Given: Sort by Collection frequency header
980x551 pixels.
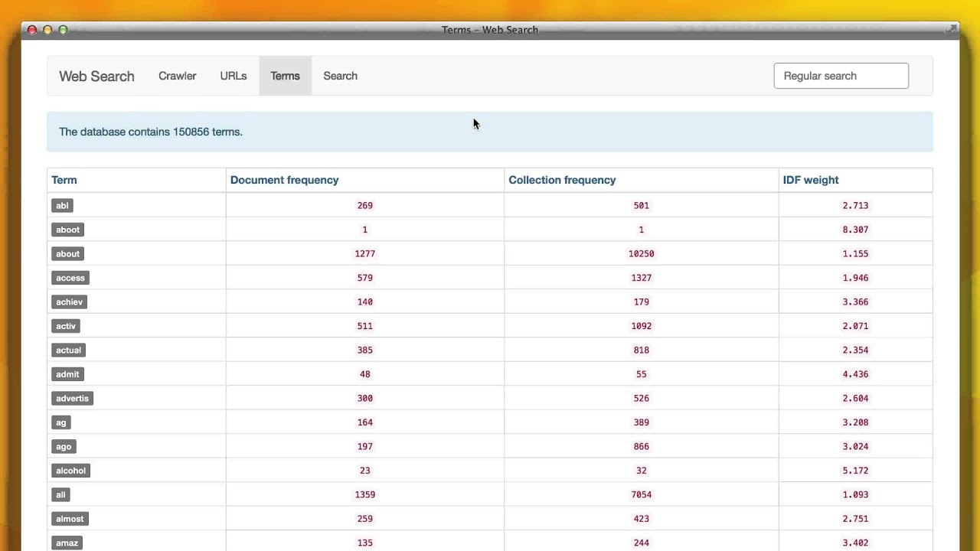Looking at the screenshot, I should pos(562,180).
